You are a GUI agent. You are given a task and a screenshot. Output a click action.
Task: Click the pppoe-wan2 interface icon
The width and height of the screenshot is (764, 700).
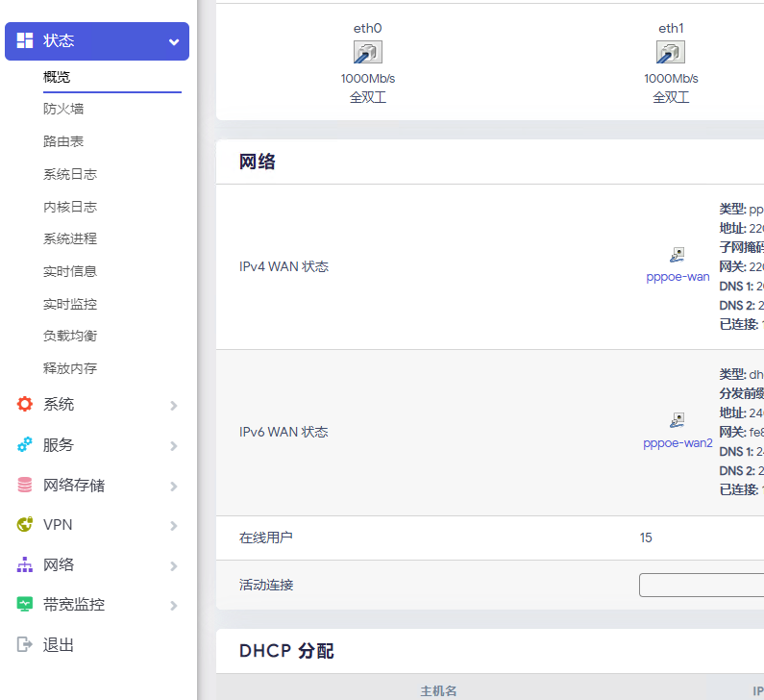(678, 420)
